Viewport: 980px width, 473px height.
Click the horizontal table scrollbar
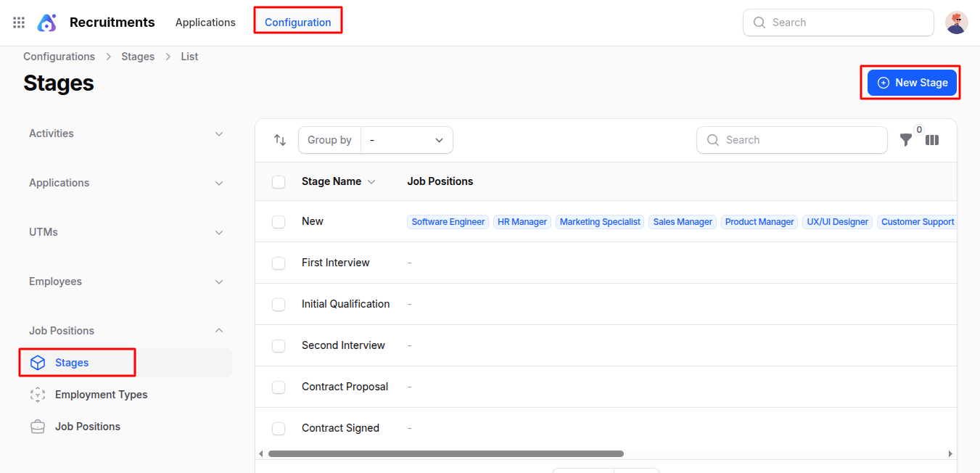click(445, 454)
